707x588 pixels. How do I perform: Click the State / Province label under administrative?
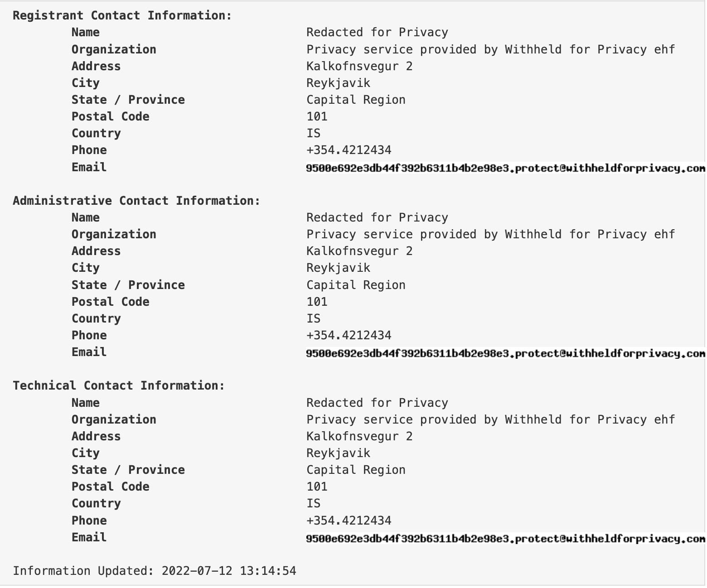(x=128, y=285)
